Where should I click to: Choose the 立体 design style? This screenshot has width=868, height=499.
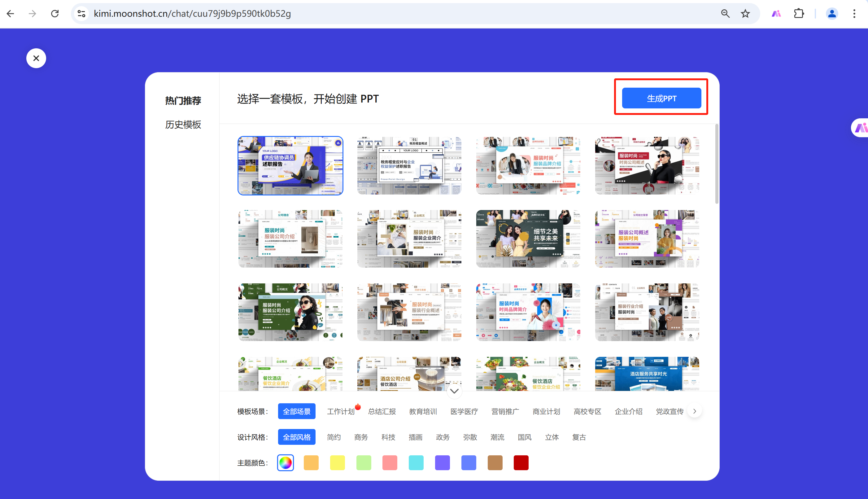pos(552,437)
